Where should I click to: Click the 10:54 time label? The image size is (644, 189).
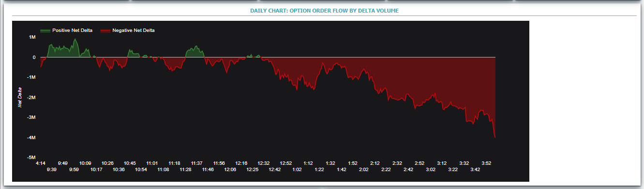coord(141,170)
